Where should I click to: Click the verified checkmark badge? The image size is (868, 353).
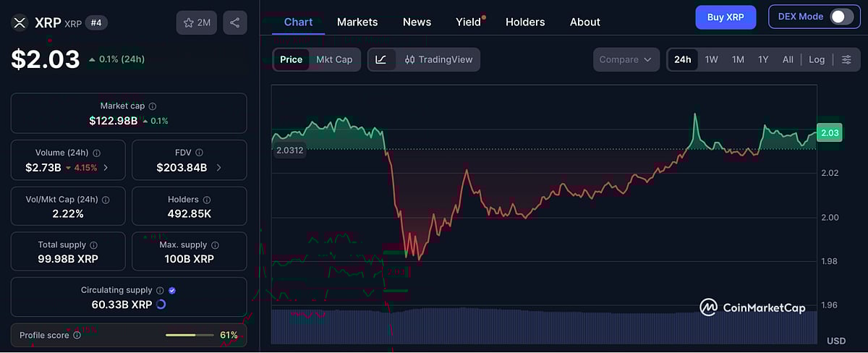click(x=172, y=290)
